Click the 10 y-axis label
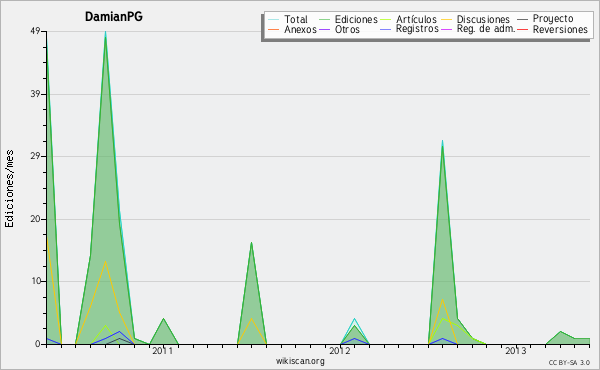This screenshot has height=370, width=600. pos(36,281)
